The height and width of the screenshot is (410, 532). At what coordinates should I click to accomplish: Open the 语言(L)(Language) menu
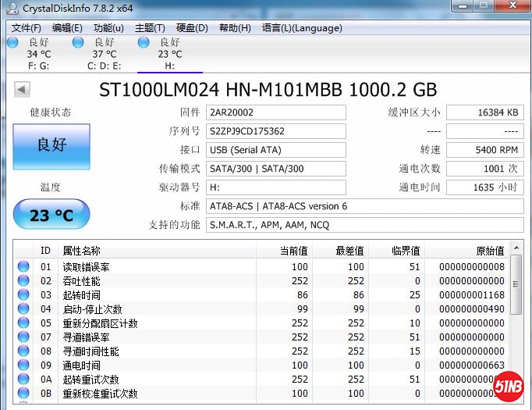[302, 28]
